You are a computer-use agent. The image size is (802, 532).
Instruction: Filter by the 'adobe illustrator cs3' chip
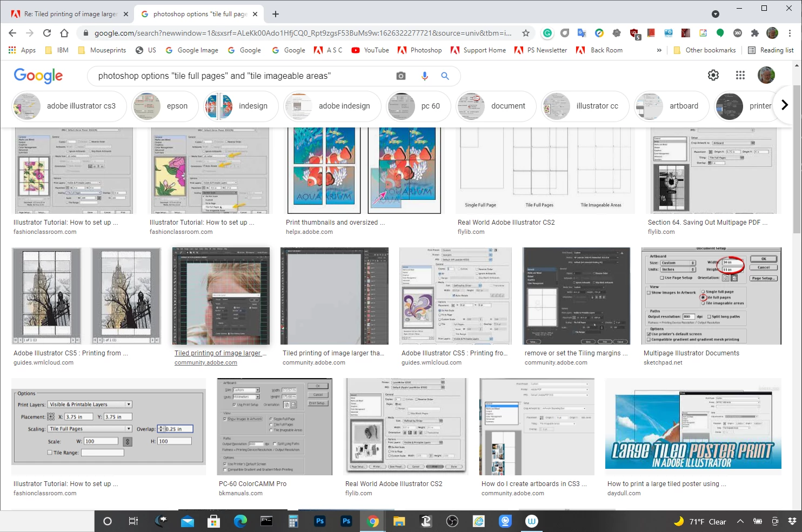pos(69,106)
